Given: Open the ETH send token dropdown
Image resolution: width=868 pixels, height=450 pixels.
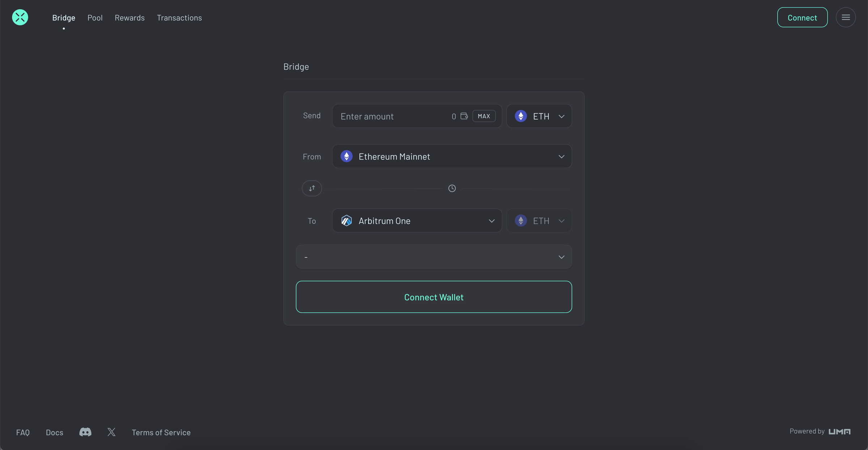Looking at the screenshot, I should 539,116.
